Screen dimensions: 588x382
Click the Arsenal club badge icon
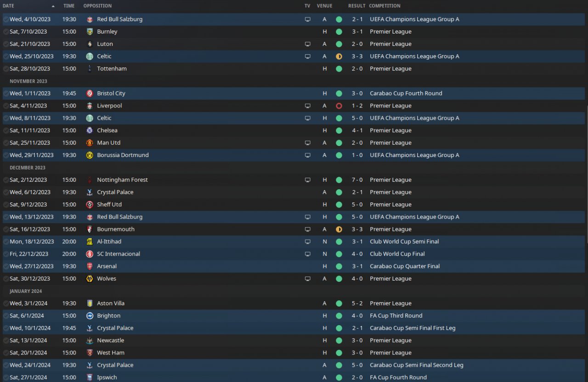tap(90, 266)
